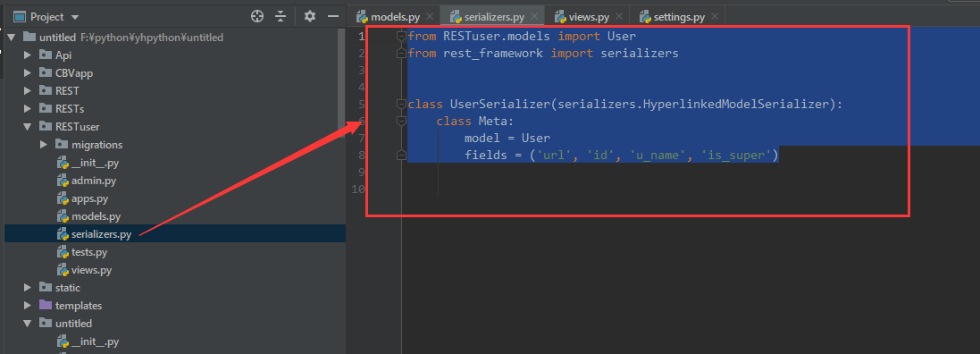Expand the CBVapp folder
980x354 pixels.
pos(27,73)
